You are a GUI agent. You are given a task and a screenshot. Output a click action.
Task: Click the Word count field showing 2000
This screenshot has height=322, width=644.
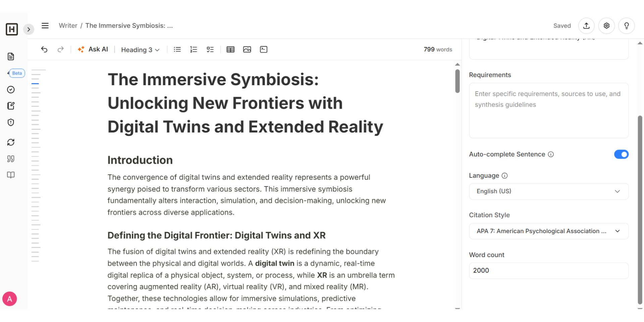tap(549, 271)
